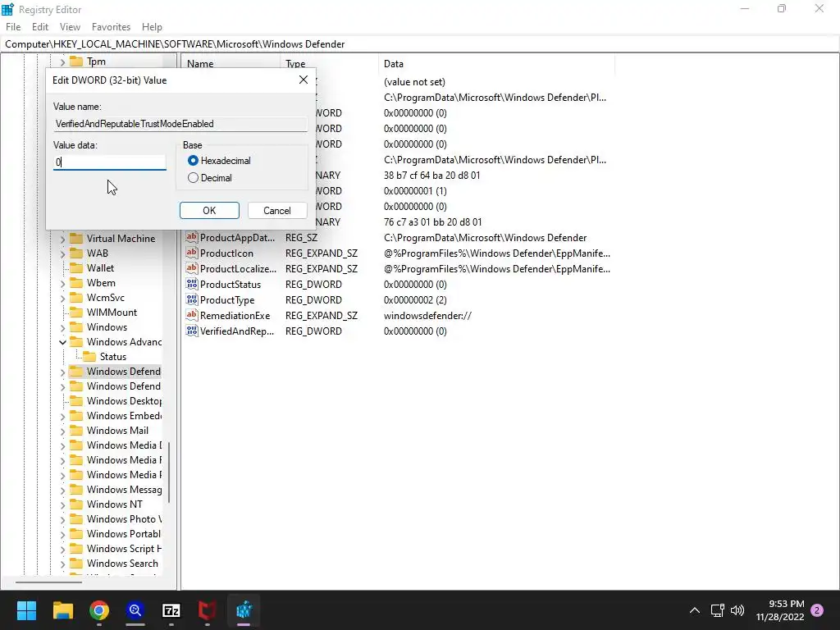Click the registry path address bar
This screenshot has width=840, height=630.
(420, 44)
